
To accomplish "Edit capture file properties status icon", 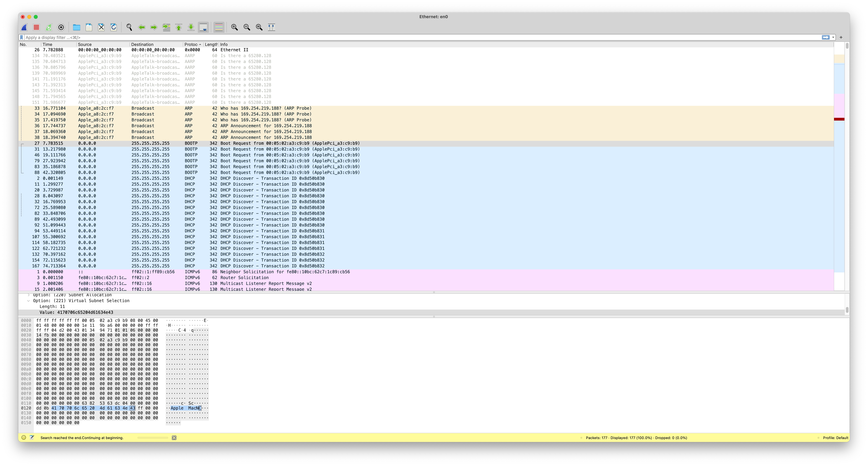I will 32,438.
